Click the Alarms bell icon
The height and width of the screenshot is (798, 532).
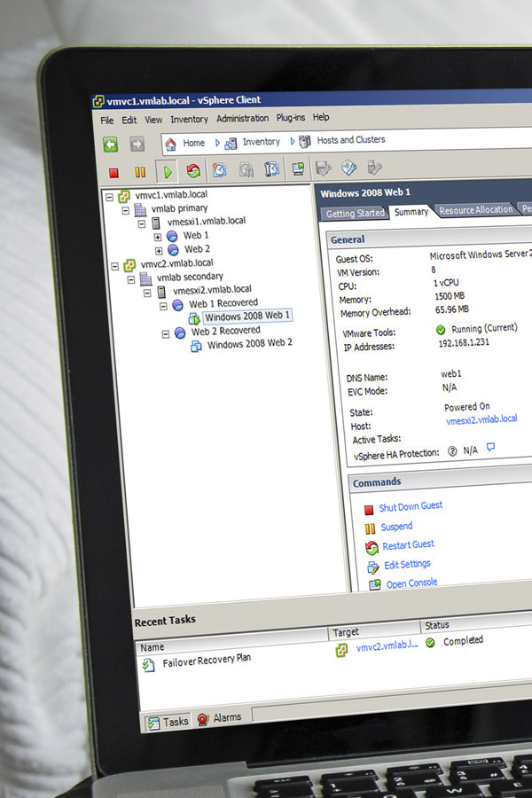[203, 718]
